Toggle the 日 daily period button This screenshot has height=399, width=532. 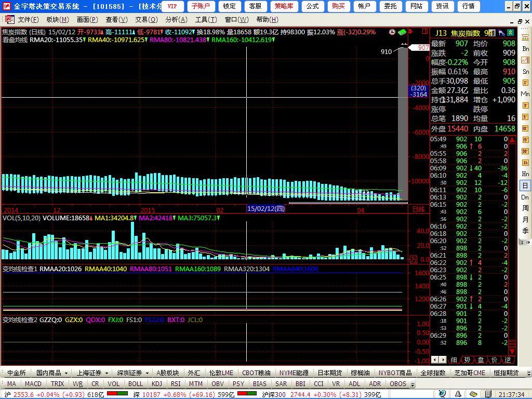(526, 185)
